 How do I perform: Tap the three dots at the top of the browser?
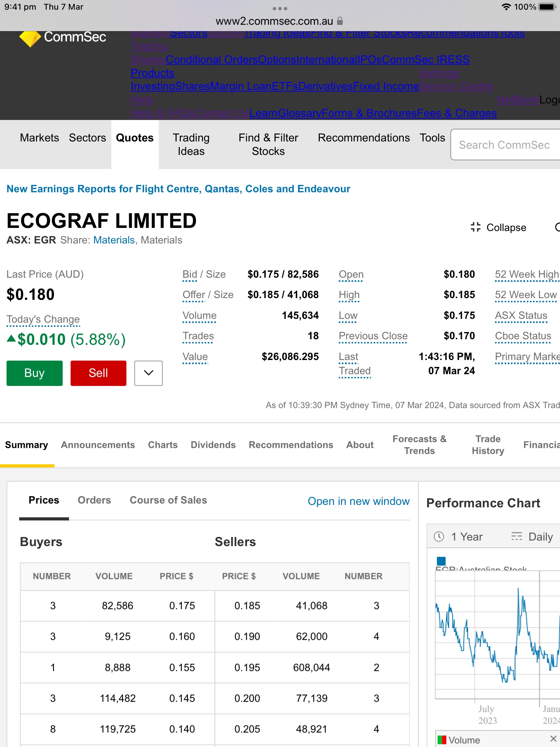pyautogui.click(x=280, y=8)
